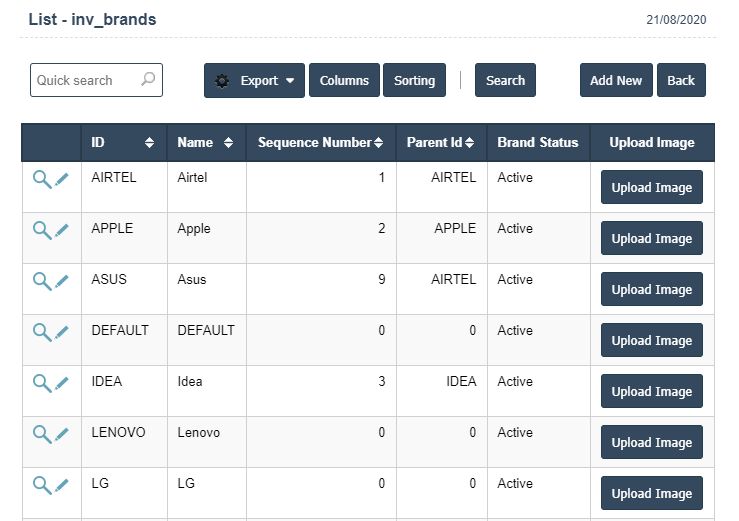739x521 pixels.
Task: Sort by Name column header arrows
Action: click(228, 143)
